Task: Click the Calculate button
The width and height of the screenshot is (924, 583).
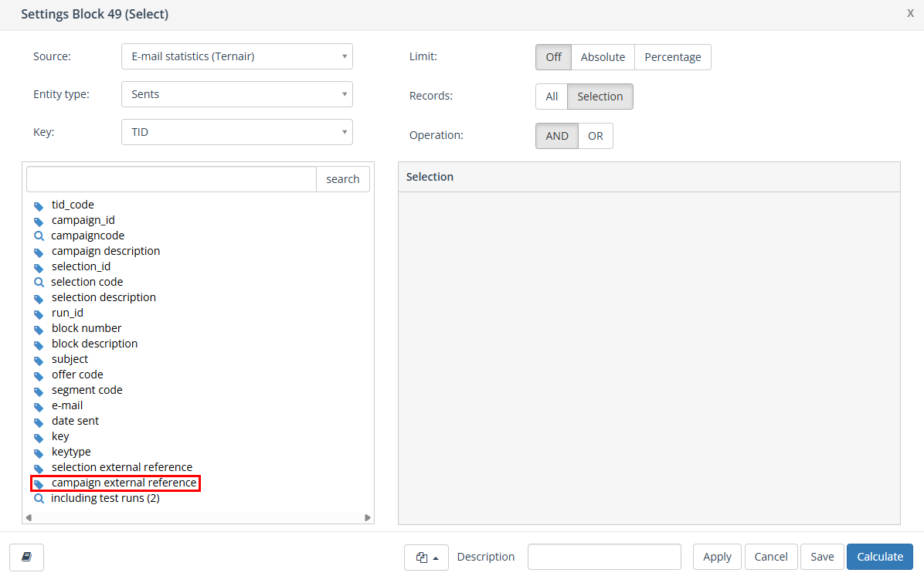Action: [880, 557]
